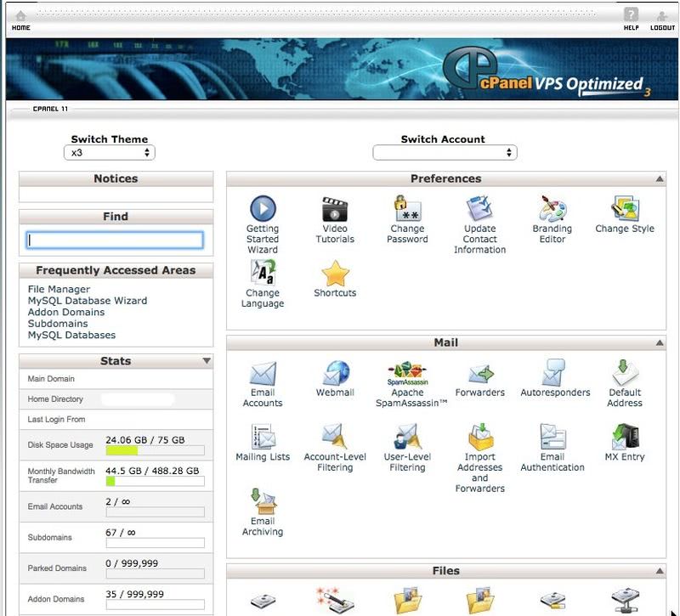Image resolution: width=680 pixels, height=616 pixels.
Task: Open Addon Domains link
Action: tap(66, 312)
